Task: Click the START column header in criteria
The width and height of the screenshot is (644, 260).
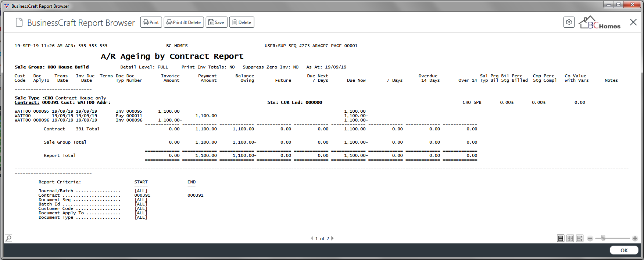Action: [141, 182]
